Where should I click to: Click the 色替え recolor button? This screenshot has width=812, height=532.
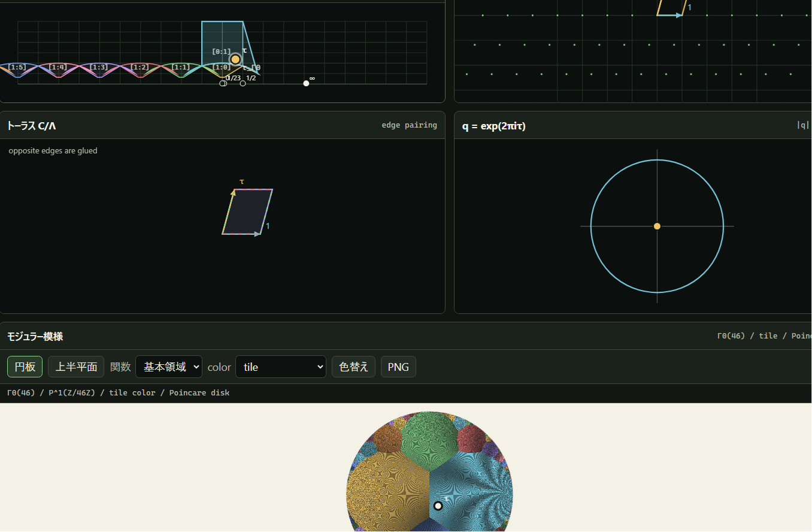pos(354,367)
